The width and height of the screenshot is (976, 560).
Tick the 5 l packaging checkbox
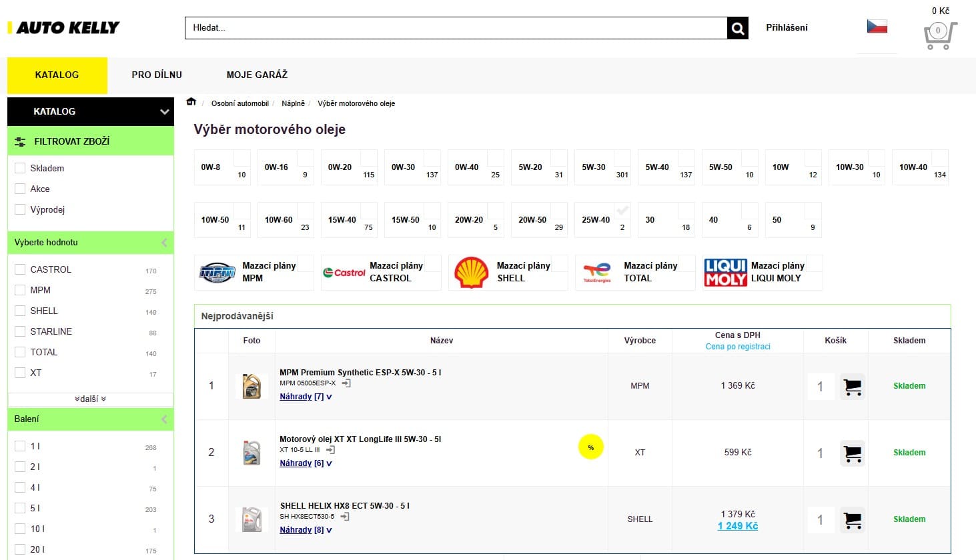[20, 508]
